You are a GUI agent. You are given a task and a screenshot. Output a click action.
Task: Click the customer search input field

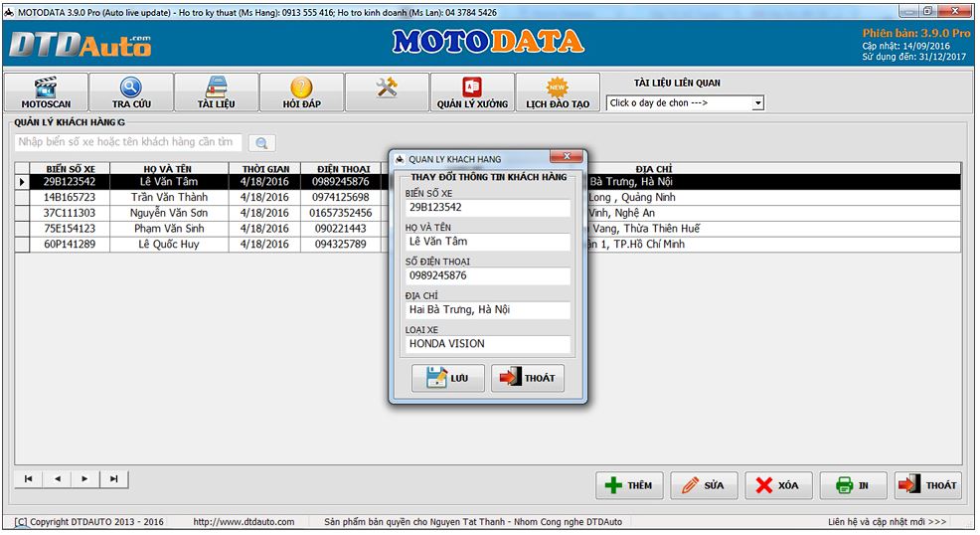click(128, 142)
